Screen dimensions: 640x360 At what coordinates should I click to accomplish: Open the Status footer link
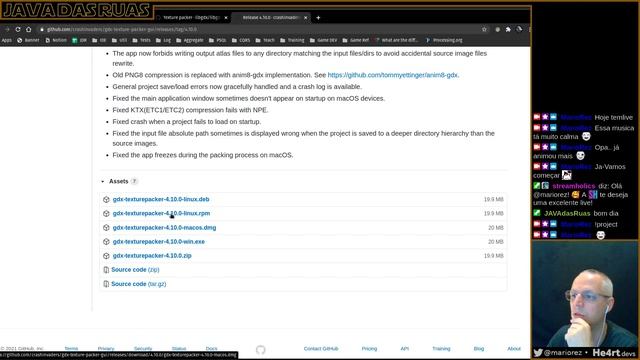(x=179, y=349)
